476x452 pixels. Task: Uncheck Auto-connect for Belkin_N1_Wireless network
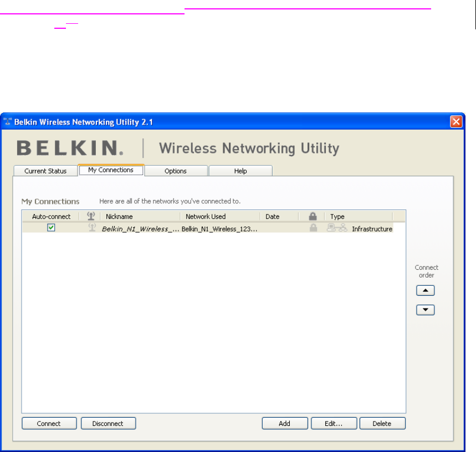[51, 228]
